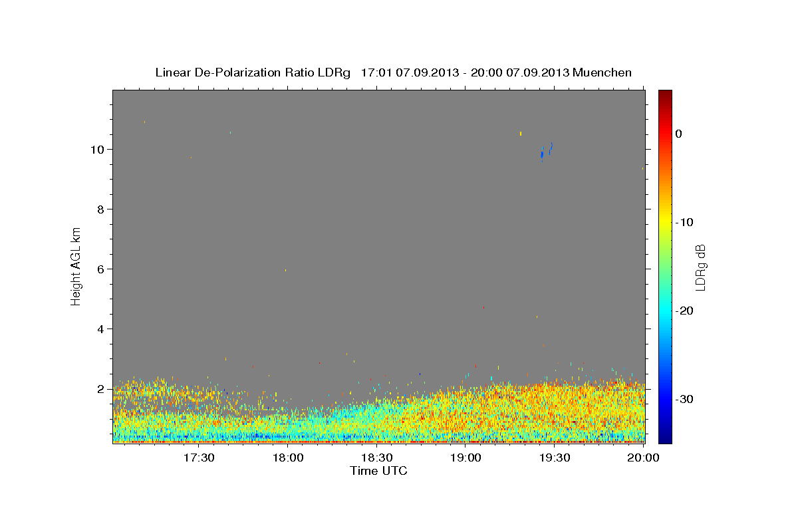The height and width of the screenshot is (532, 798).
Task: Click the dark red top of the colorbar
Action: click(x=665, y=94)
